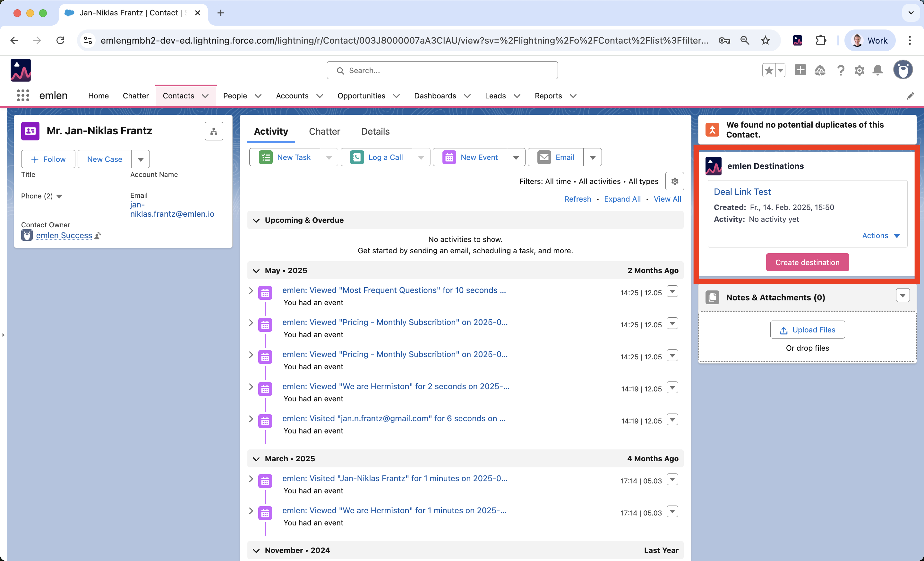The image size is (924, 561).
Task: View contact hierarchy icon
Action: point(214,131)
